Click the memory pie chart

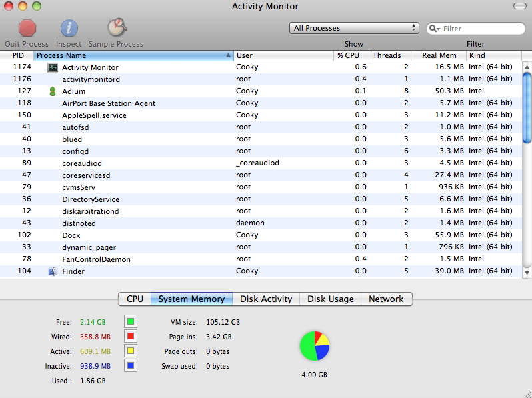315,346
